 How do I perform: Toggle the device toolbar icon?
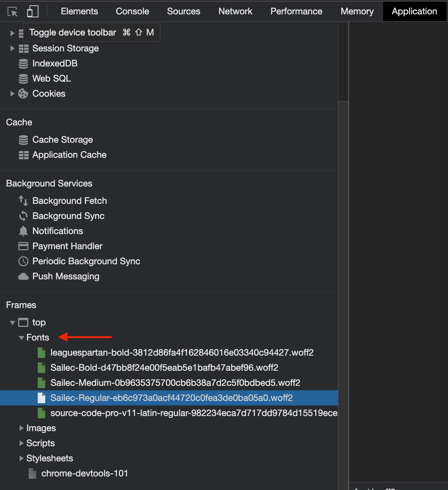(x=33, y=11)
